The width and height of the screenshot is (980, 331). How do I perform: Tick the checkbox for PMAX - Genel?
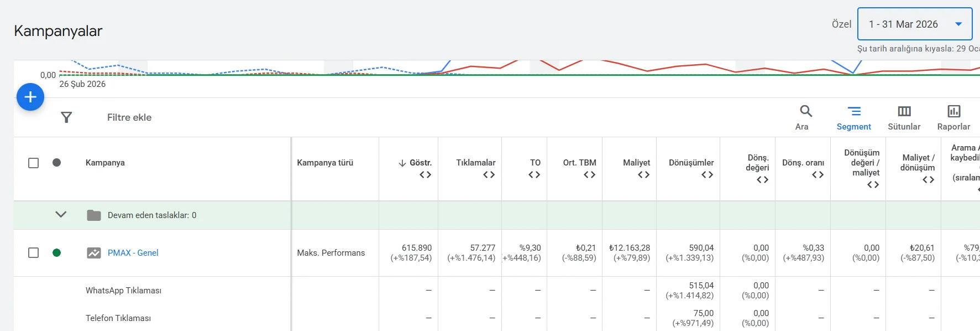click(34, 253)
